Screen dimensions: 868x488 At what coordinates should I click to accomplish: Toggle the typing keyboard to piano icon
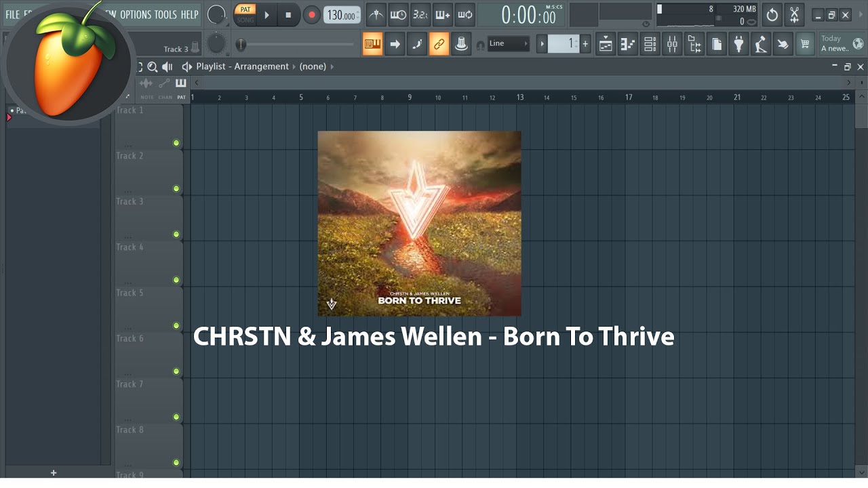coord(372,44)
